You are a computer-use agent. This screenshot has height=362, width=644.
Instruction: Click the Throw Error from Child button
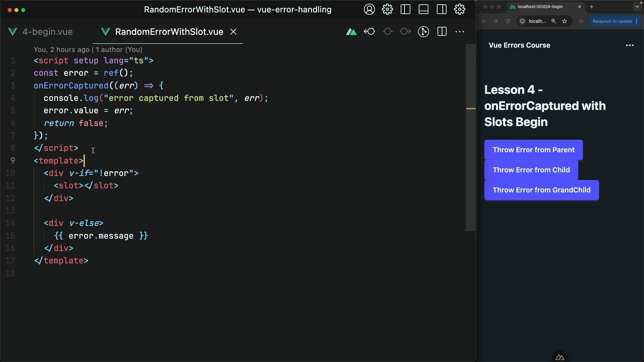pyautogui.click(x=531, y=170)
